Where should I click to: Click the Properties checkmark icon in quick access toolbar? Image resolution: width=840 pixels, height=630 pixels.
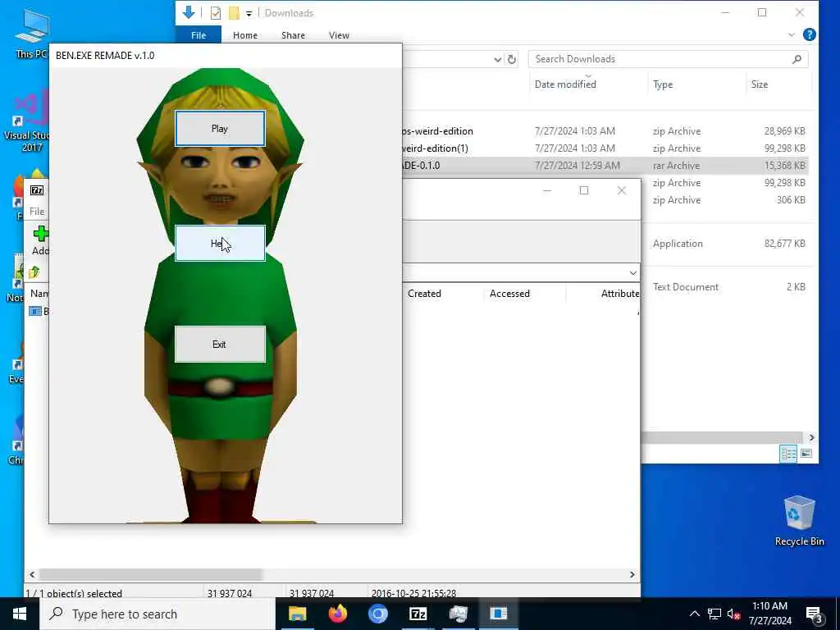tap(216, 13)
